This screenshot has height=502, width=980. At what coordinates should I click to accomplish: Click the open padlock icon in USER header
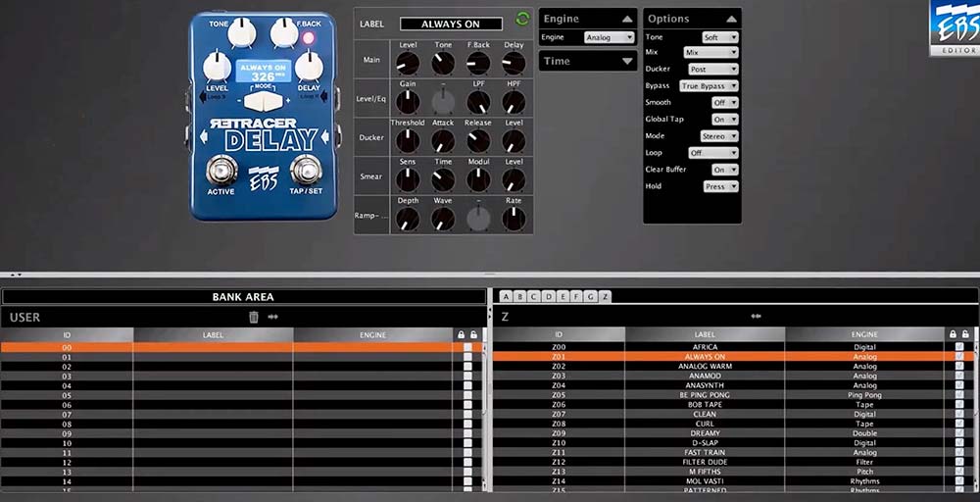473,335
